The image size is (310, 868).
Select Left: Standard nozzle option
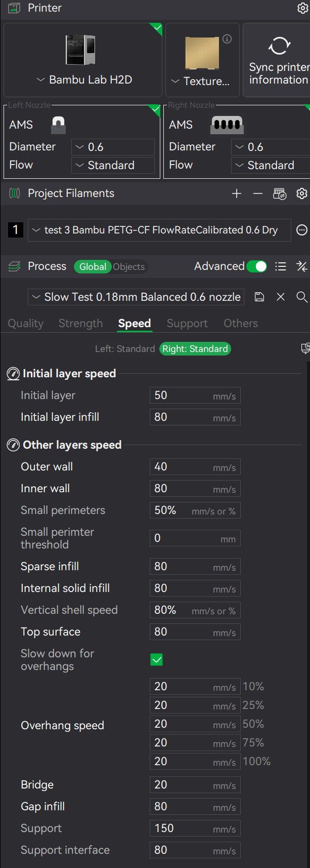(x=125, y=349)
